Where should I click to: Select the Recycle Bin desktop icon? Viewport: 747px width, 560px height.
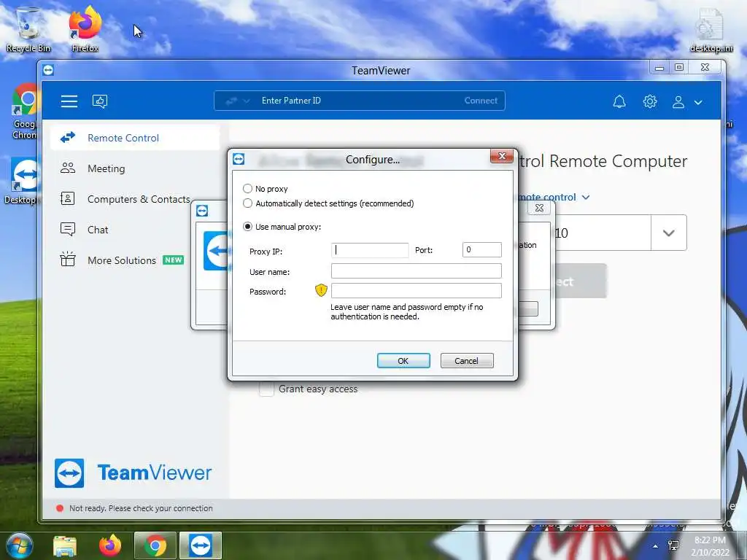click(28, 30)
